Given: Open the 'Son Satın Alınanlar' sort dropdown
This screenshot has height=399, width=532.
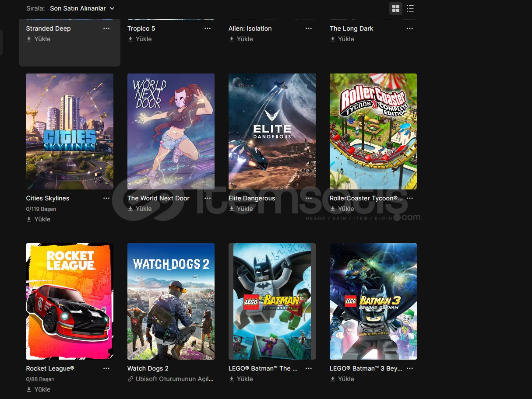Looking at the screenshot, I should pyautogui.click(x=82, y=8).
